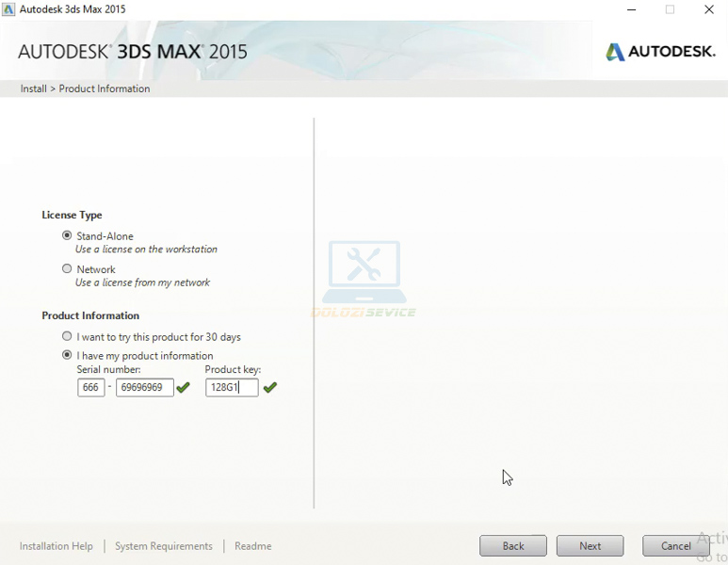Click the green checkmark beside the product key
The width and height of the screenshot is (728, 565).
click(x=270, y=387)
